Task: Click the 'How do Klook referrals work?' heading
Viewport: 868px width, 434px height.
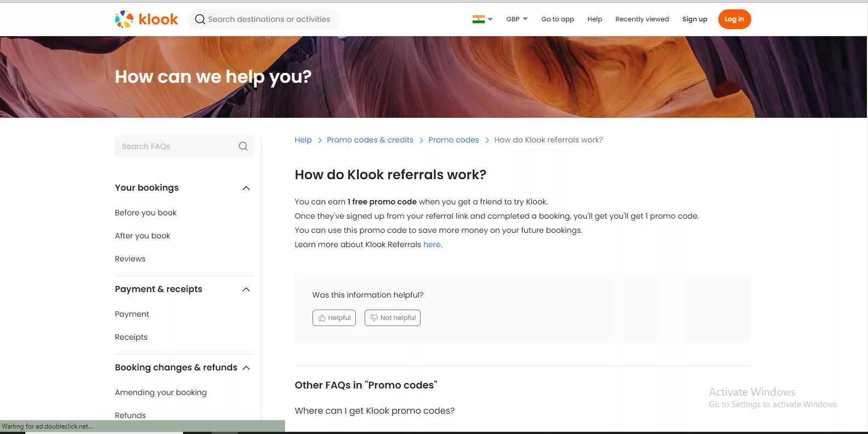Action: (390, 175)
